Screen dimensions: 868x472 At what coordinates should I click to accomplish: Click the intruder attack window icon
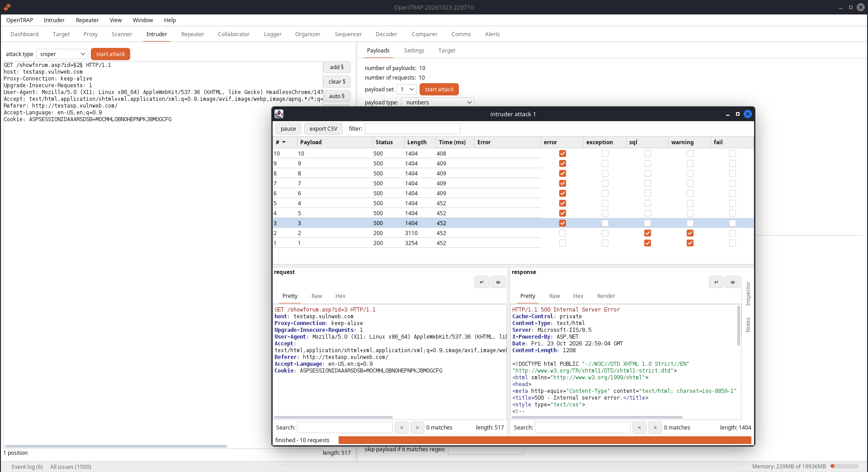(279, 114)
